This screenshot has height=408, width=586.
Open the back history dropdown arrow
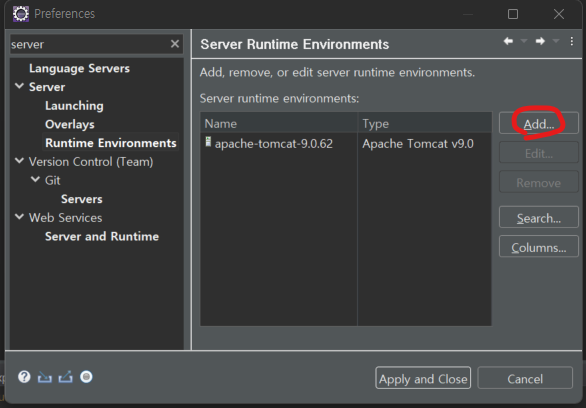click(524, 41)
